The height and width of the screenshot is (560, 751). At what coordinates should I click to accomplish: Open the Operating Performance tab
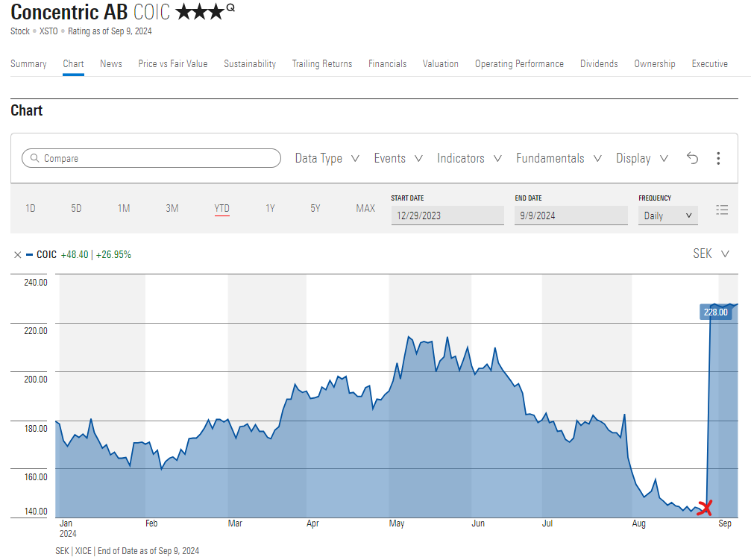point(519,63)
